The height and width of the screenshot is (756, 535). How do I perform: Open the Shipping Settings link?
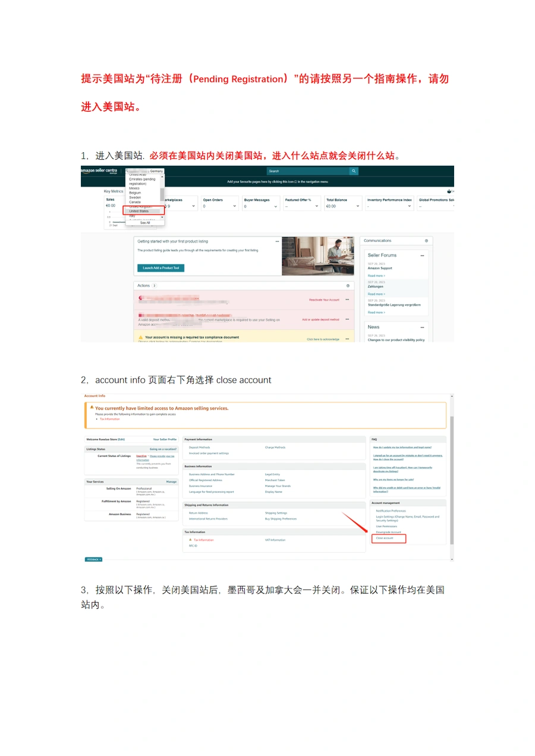pos(276,512)
